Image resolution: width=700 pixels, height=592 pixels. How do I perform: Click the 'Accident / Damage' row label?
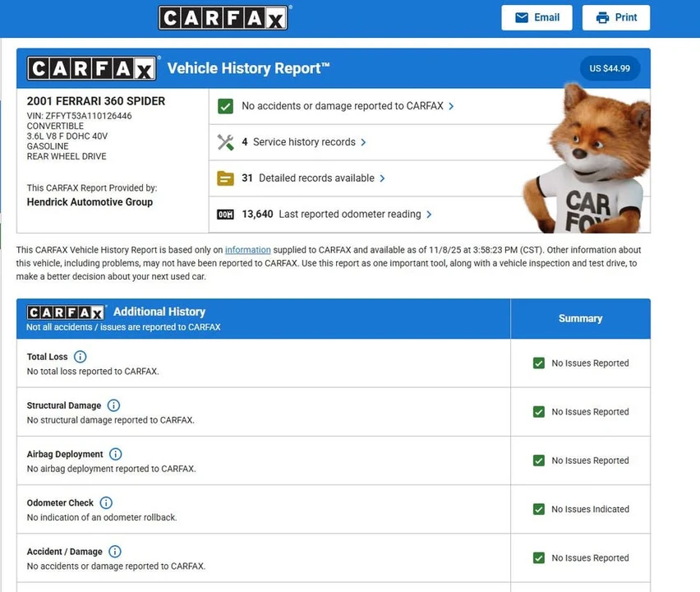click(x=64, y=552)
